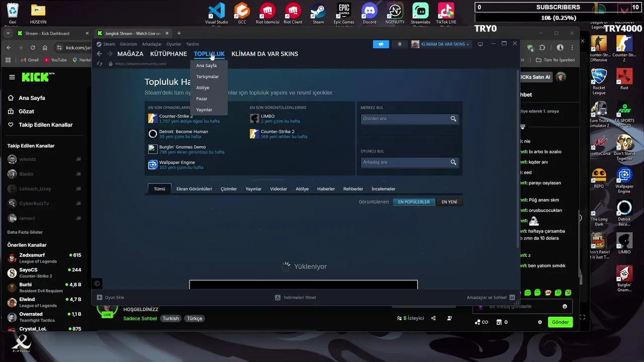Open Gözat in Kick sidebar
644x362 pixels.
27,111
